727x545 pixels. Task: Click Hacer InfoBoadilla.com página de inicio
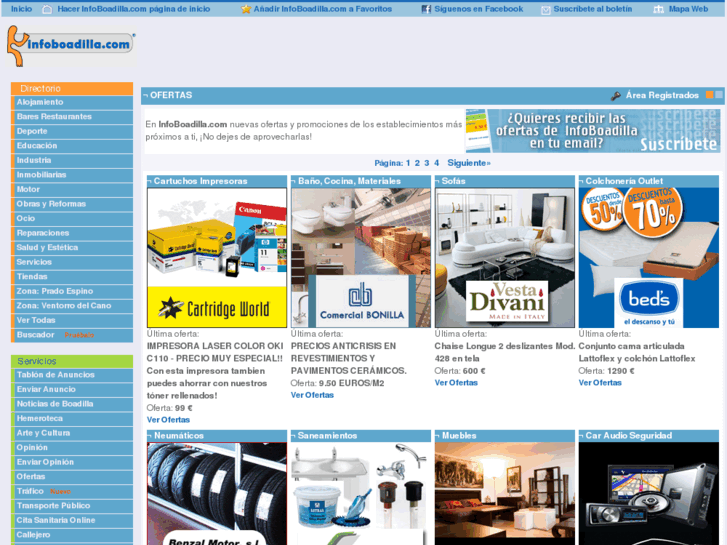134,9
